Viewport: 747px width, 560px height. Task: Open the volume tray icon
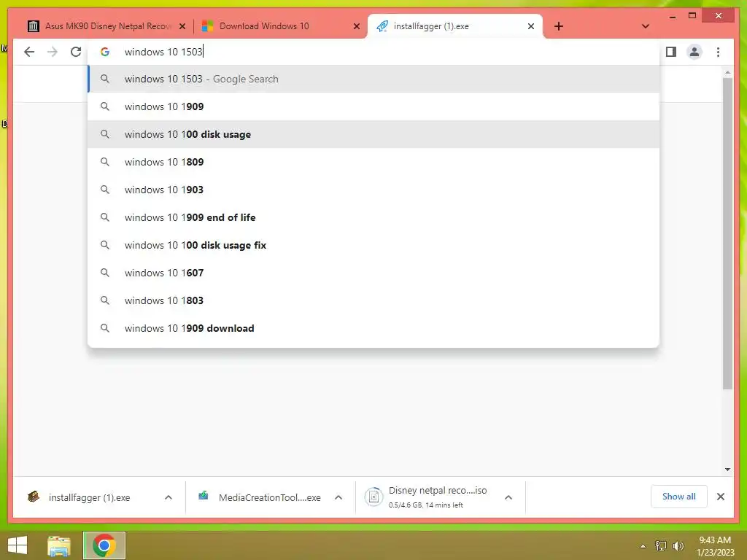pos(678,545)
